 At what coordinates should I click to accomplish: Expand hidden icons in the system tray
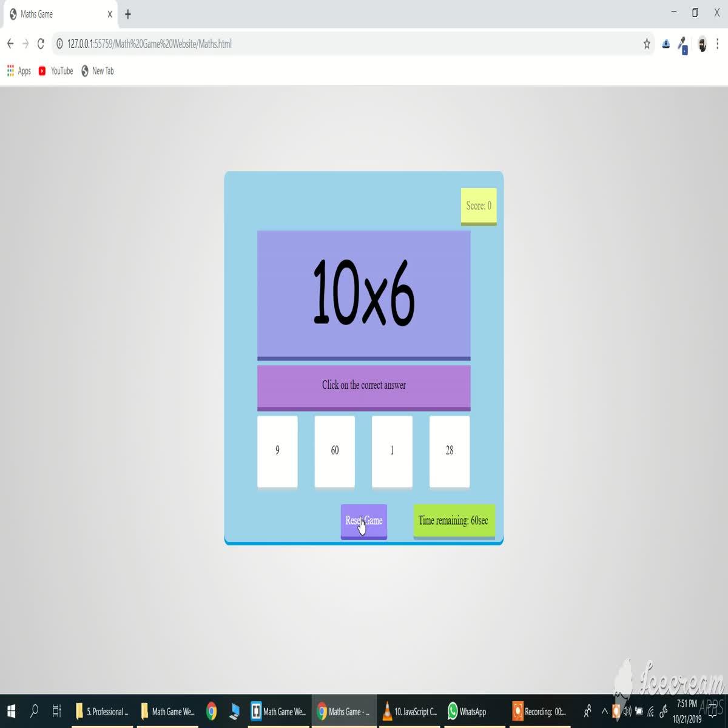(x=604, y=712)
